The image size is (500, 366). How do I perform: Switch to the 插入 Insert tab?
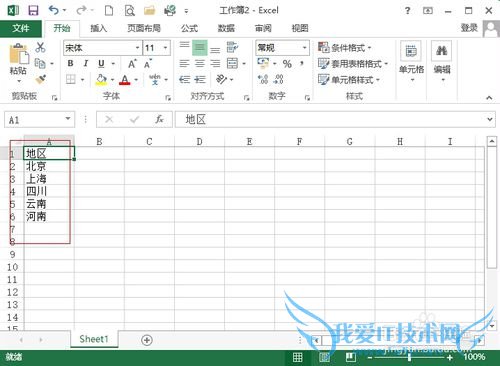pyautogui.click(x=99, y=29)
